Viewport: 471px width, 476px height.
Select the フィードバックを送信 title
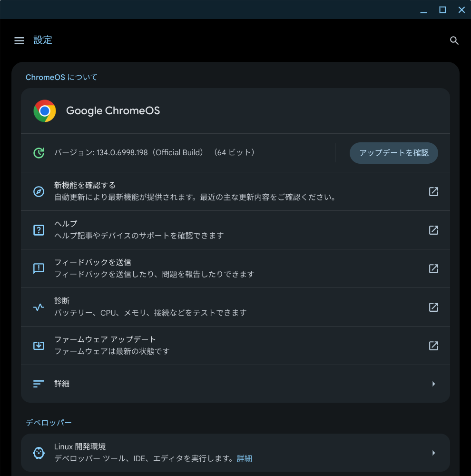[x=93, y=262]
